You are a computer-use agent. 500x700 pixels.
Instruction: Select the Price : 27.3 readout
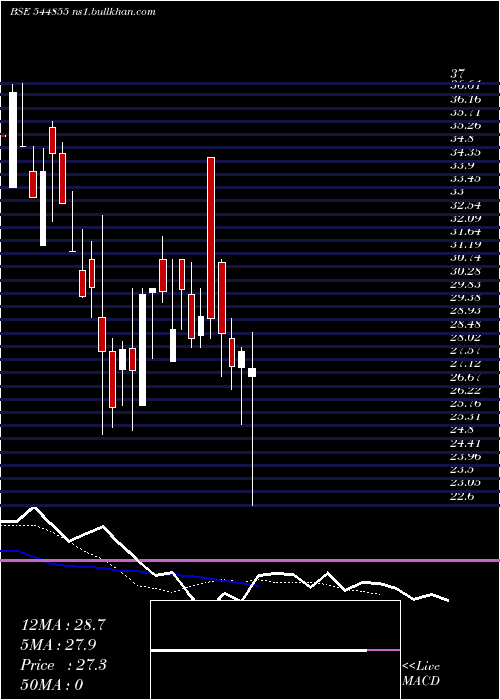coord(63,665)
